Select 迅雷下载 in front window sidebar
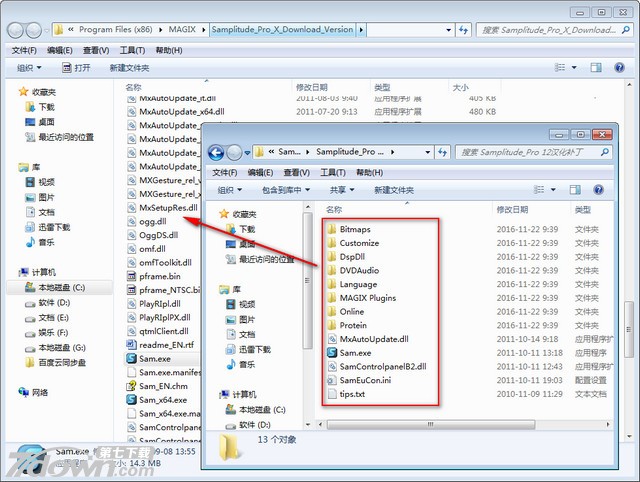 248,349
